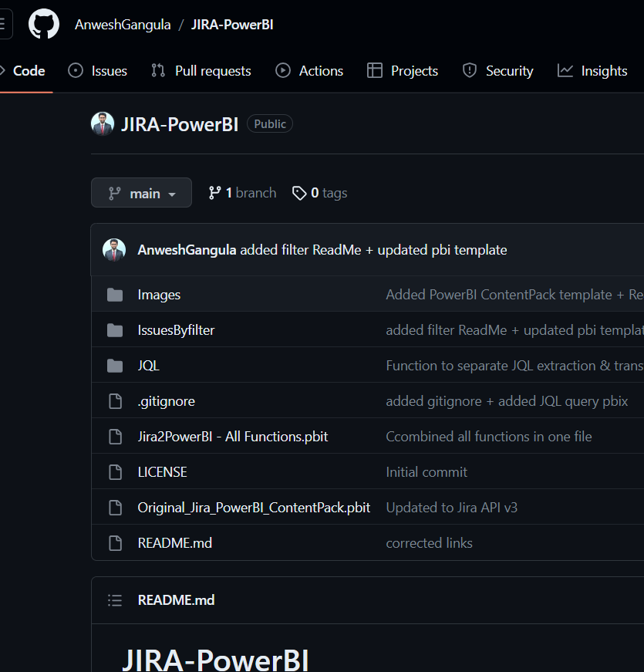
Task: Open the latest commit message link
Action: pyautogui.click(x=373, y=250)
